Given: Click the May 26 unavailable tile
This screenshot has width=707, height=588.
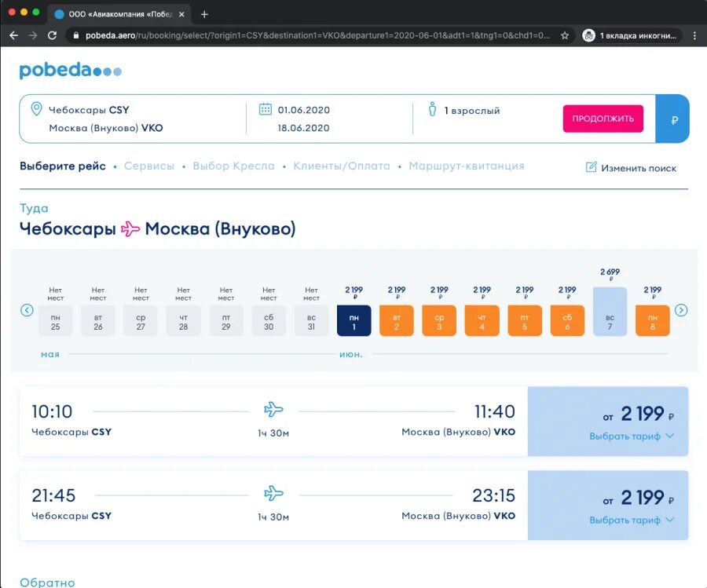Looking at the screenshot, I should (x=98, y=321).
